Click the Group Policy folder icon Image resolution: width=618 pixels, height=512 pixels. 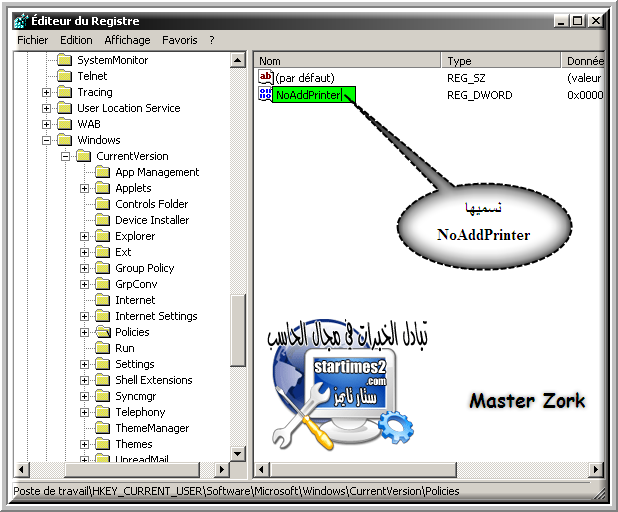coord(102,268)
